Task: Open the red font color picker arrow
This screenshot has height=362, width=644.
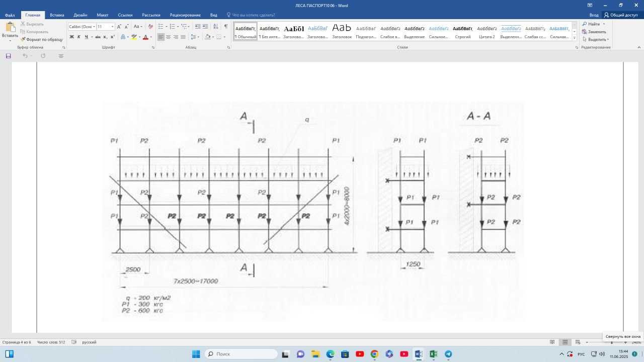Action: tap(151, 37)
